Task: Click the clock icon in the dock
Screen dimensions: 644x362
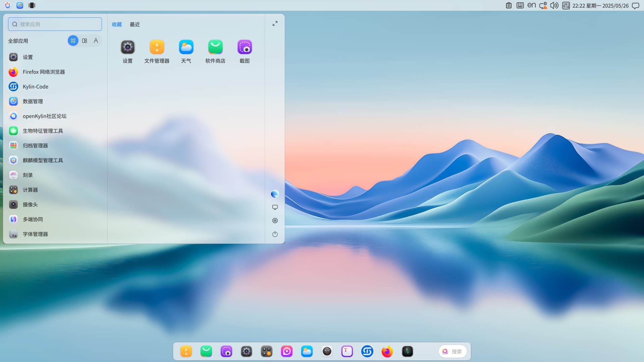Action: (327, 351)
